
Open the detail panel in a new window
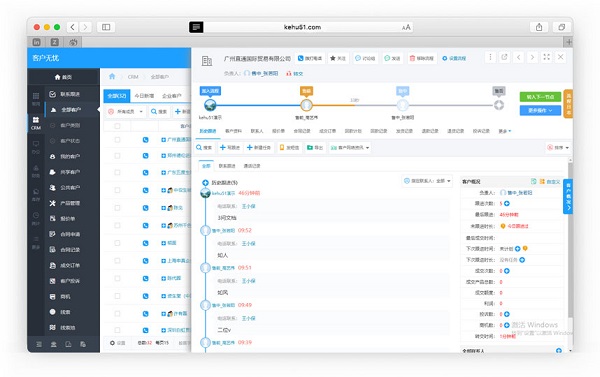coord(504,57)
